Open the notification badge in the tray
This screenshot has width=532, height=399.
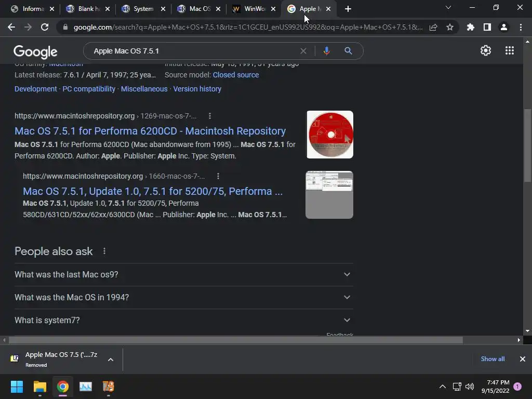(x=517, y=387)
